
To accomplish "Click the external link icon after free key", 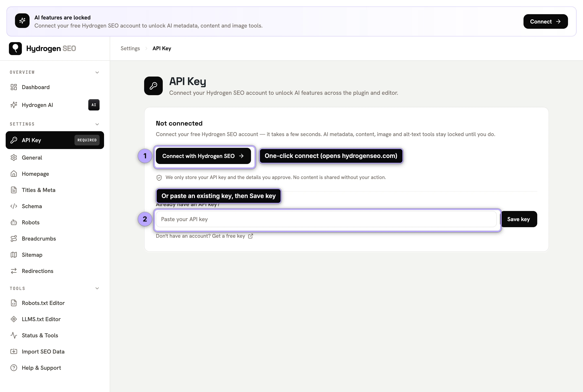I will click(x=250, y=236).
